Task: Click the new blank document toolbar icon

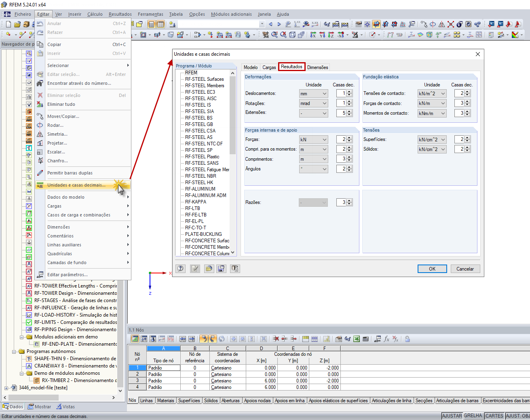Action: pyautogui.click(x=8, y=24)
